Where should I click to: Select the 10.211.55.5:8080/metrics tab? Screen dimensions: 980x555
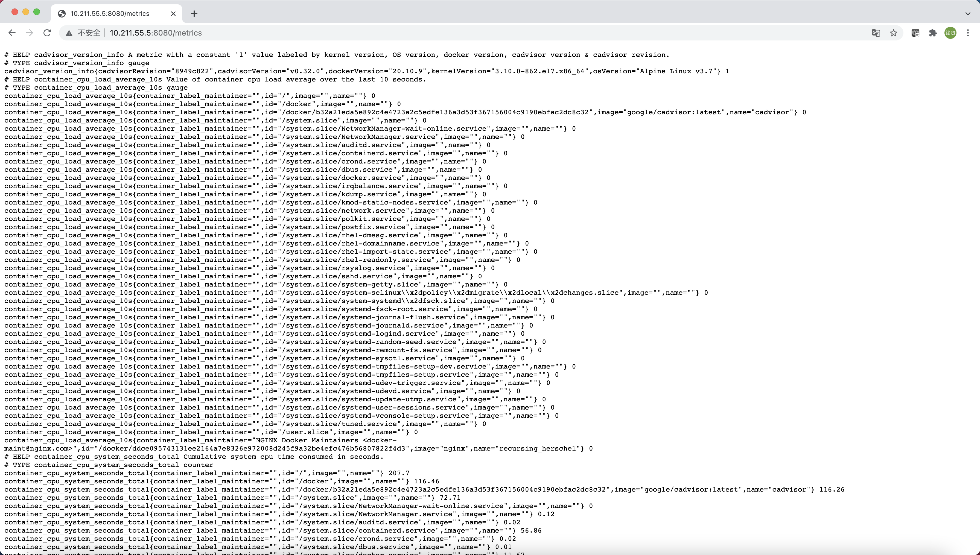[x=110, y=14]
